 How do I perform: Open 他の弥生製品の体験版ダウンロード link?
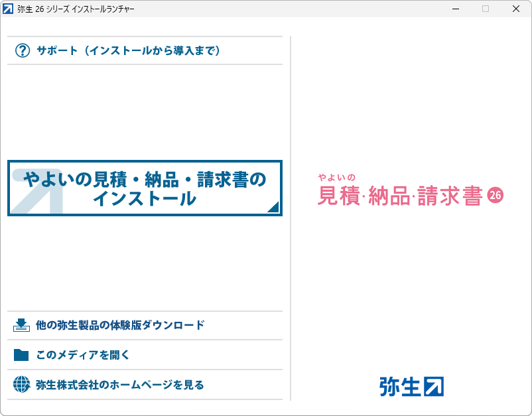(x=120, y=325)
